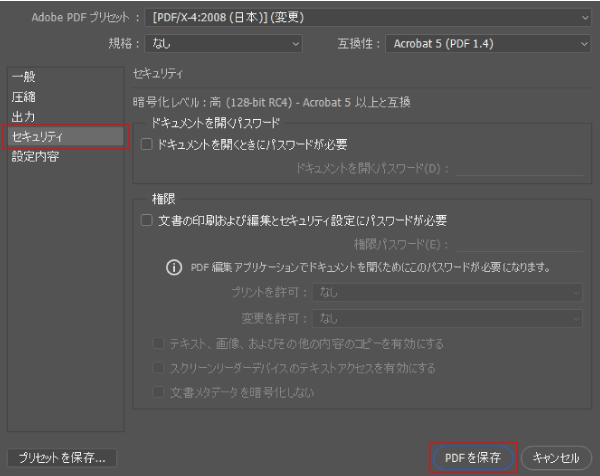Open the 規格 dropdown set to なし

[223, 44]
